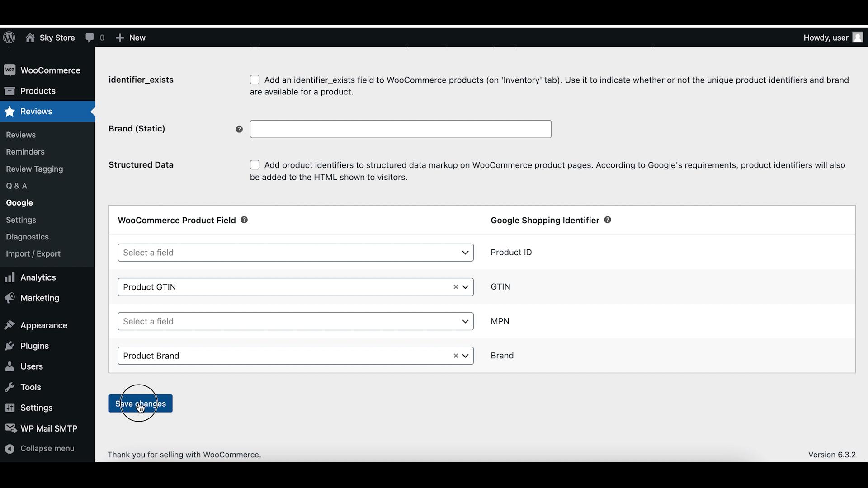868x488 pixels.
Task: Click the WooCommerce link in the footer
Action: [x=231, y=455]
